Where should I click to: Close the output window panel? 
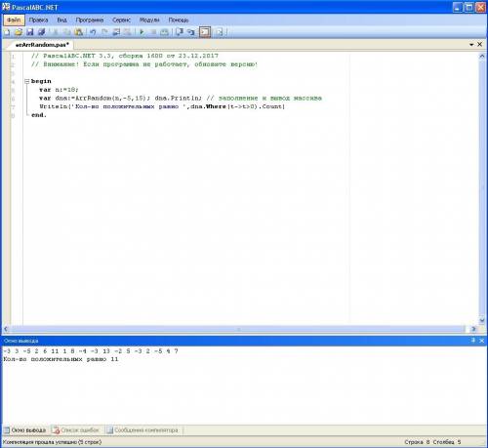[482, 341]
